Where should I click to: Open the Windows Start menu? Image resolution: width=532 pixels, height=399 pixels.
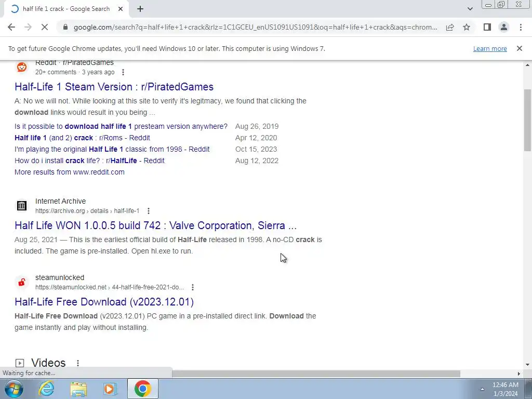[x=14, y=389]
